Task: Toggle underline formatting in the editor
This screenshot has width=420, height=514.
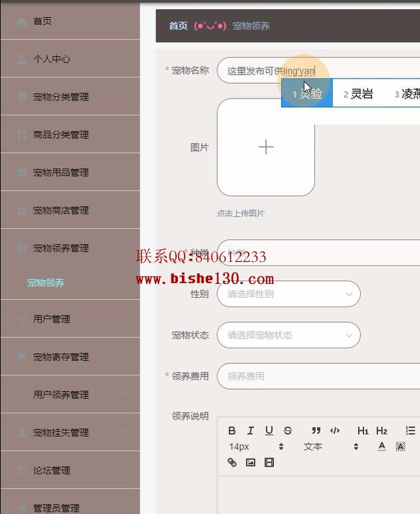Action: (269, 430)
